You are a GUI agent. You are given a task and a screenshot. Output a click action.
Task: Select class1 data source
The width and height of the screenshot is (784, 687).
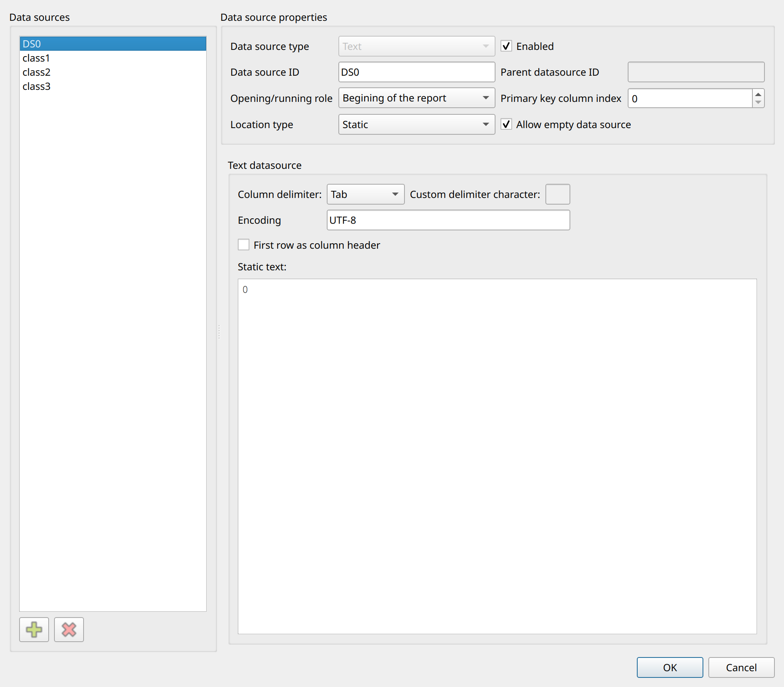pos(113,58)
